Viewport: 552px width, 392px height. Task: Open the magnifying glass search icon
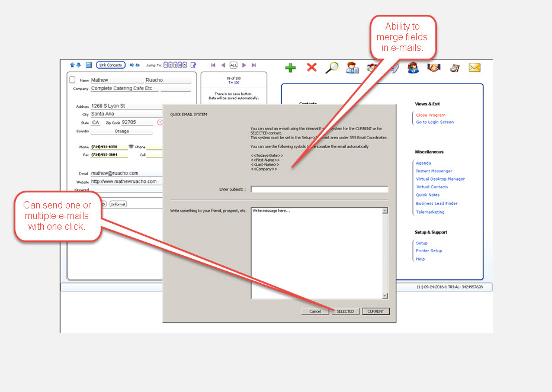[332, 68]
